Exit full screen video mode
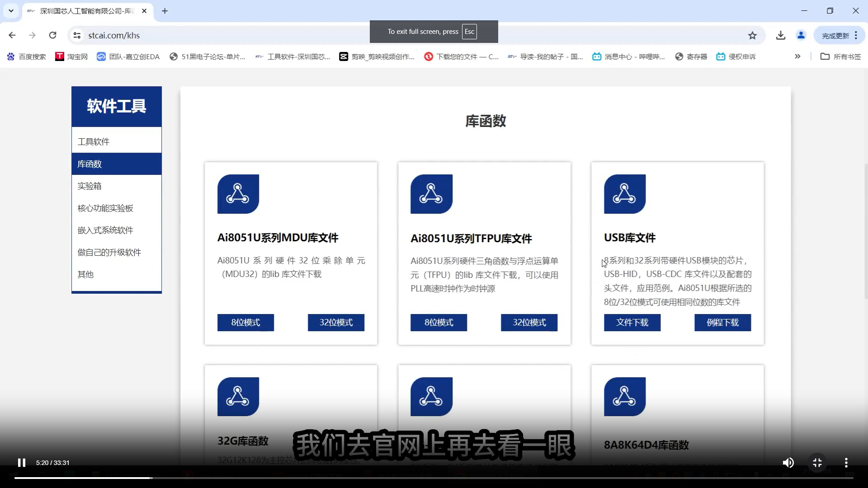Image resolution: width=868 pixels, height=488 pixels. tap(817, 462)
